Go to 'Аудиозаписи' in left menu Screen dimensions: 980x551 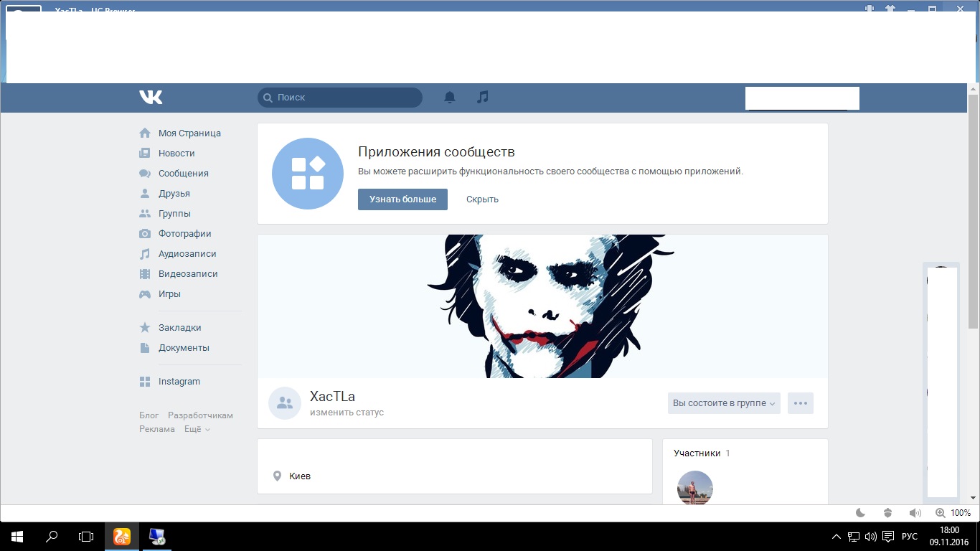point(187,254)
